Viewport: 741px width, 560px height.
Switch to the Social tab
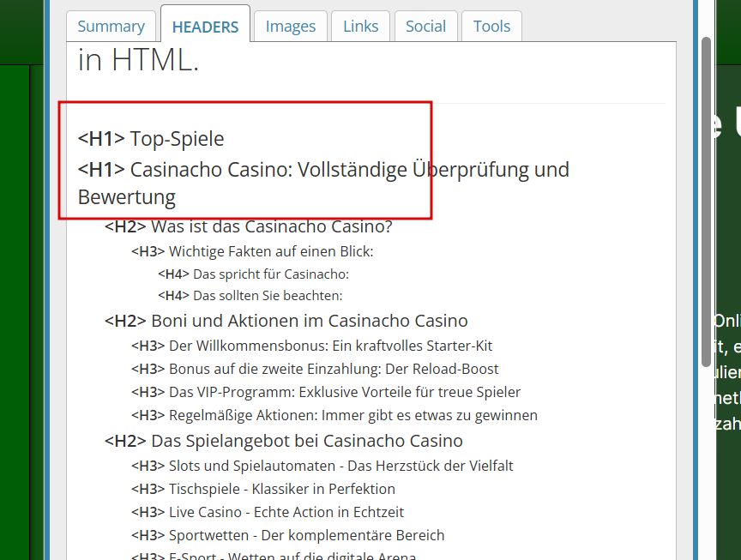click(425, 26)
